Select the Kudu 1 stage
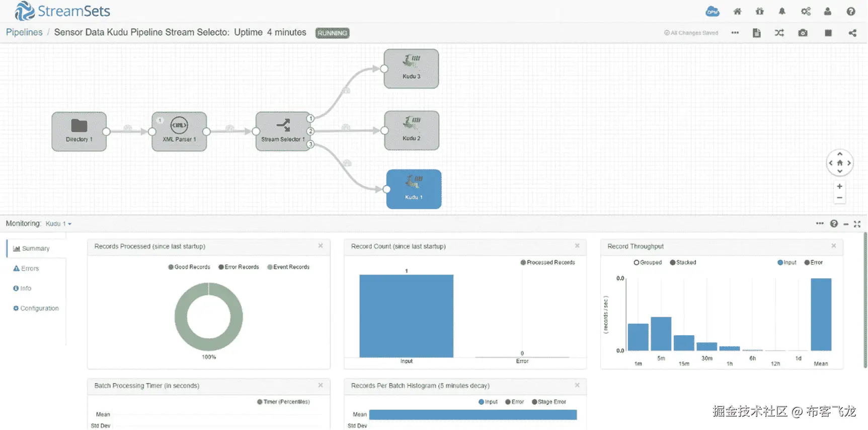Image resolution: width=868 pixels, height=430 pixels. click(414, 189)
